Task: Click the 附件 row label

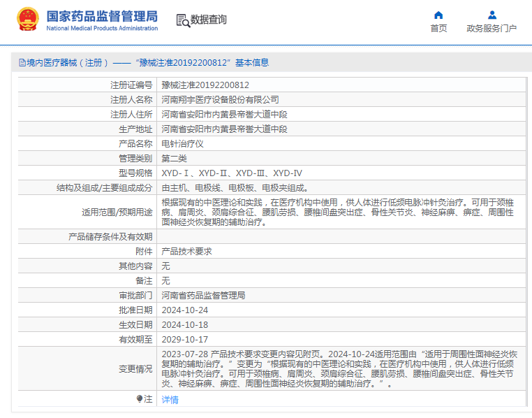Action: 144,251
